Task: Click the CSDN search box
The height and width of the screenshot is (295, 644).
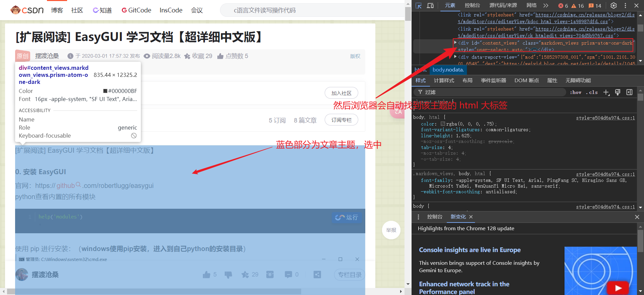Action: pos(312,10)
